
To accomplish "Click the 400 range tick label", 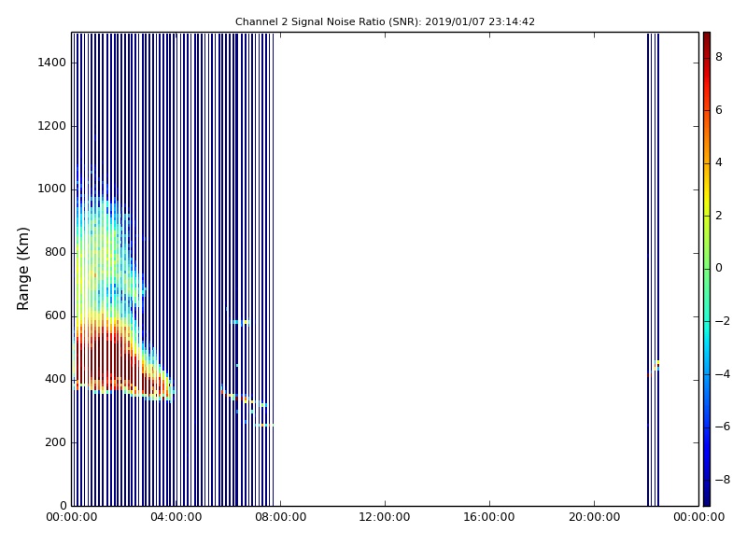I will click(55, 379).
